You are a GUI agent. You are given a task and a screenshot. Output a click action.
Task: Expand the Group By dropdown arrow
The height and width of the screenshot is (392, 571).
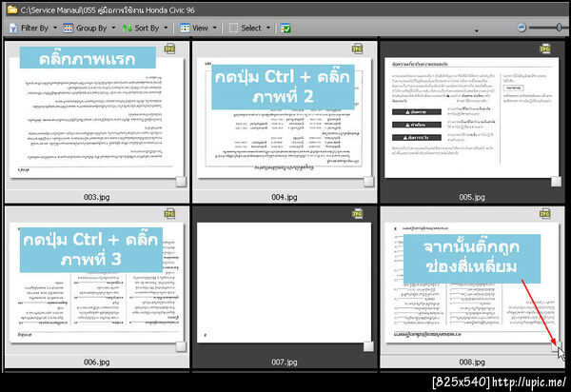pyautogui.click(x=113, y=28)
